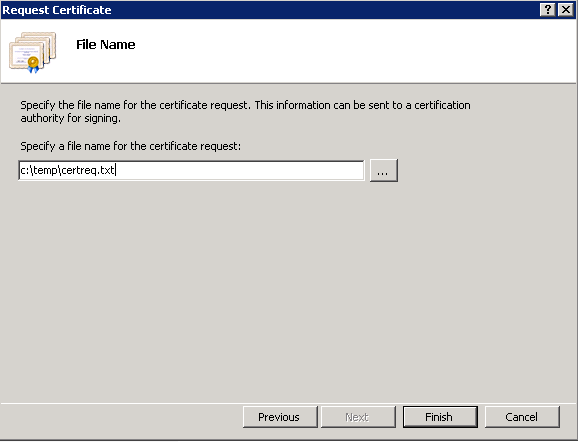This screenshot has width=578, height=442.
Task: Cancel the certificate request wizard
Action: pos(522,417)
